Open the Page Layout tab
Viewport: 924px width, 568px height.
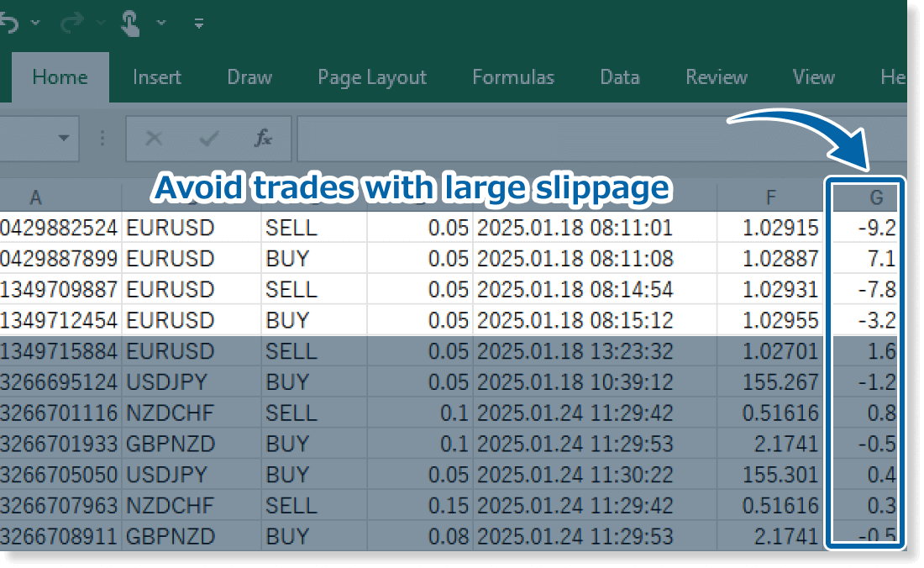click(x=372, y=77)
